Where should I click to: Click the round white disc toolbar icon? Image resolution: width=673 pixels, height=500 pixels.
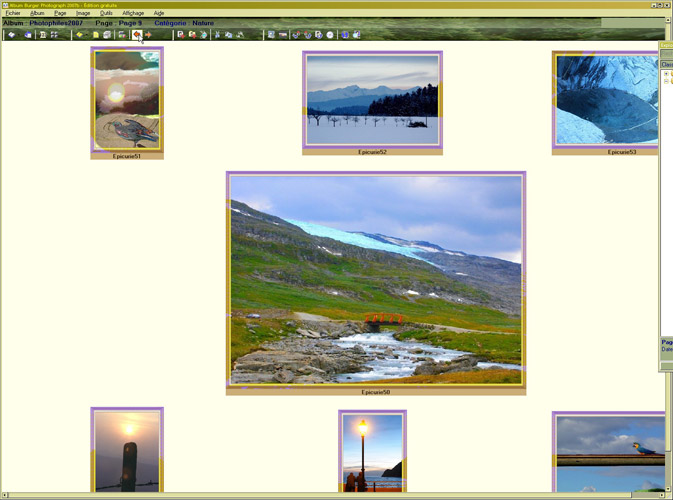click(x=330, y=35)
